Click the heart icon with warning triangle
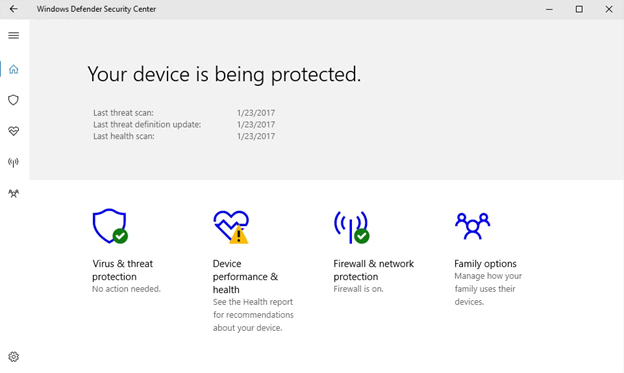Image resolution: width=624 pixels, height=373 pixels. click(x=231, y=227)
